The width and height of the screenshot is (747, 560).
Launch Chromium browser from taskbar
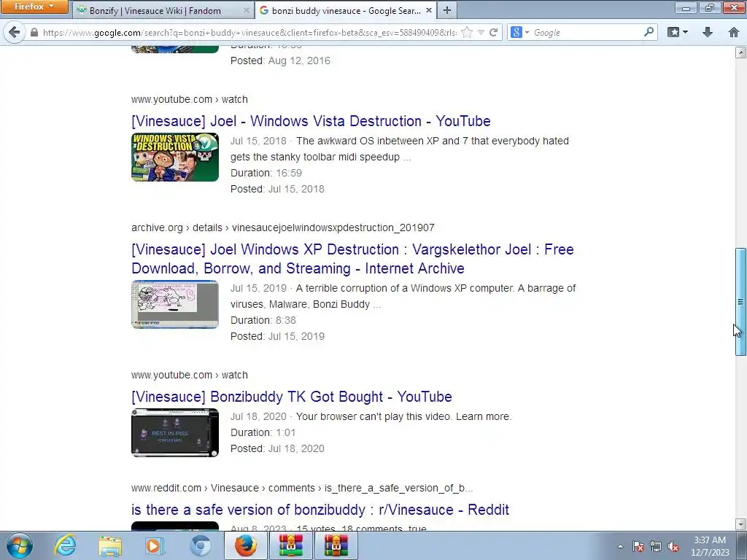click(x=200, y=545)
